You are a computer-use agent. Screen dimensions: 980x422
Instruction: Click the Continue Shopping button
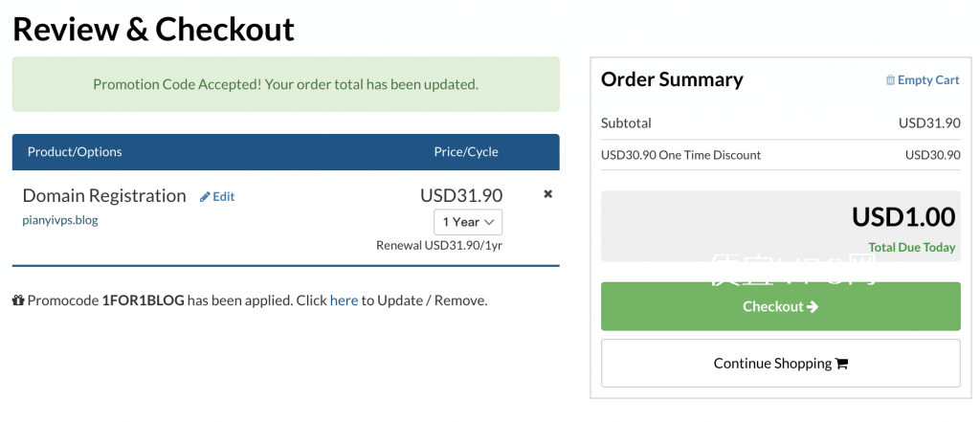click(x=781, y=364)
